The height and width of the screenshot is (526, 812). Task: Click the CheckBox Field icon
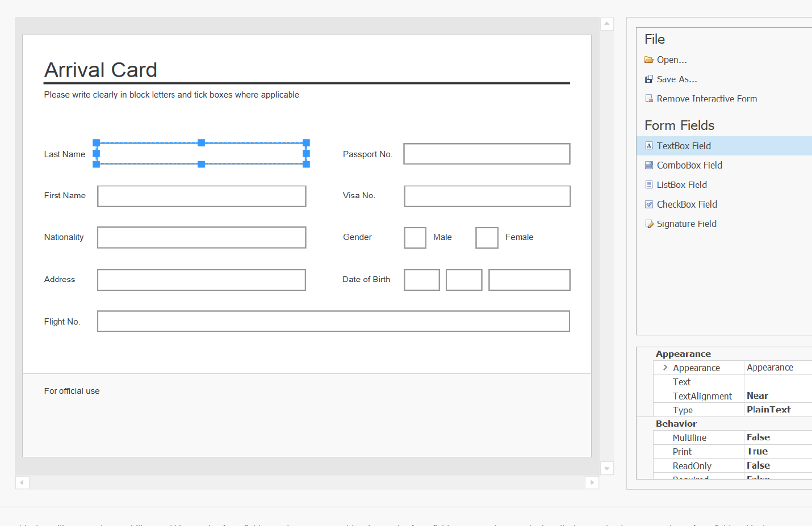tap(649, 204)
